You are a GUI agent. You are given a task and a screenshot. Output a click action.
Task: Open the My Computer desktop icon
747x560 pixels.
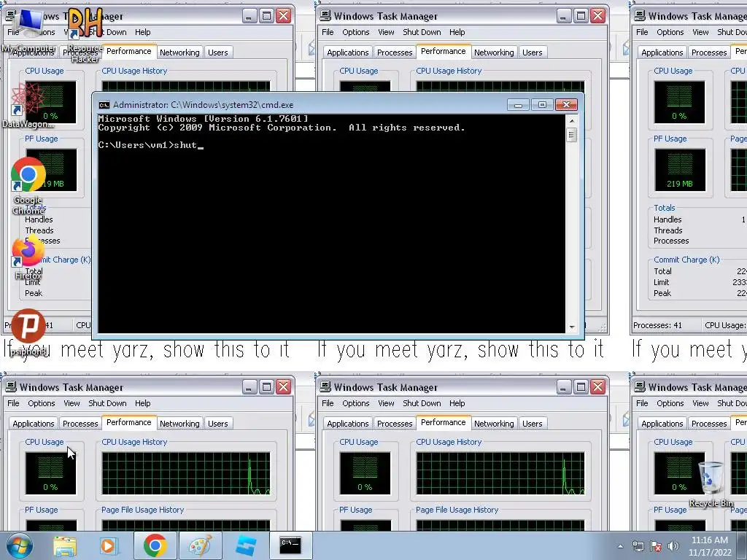tap(28, 31)
